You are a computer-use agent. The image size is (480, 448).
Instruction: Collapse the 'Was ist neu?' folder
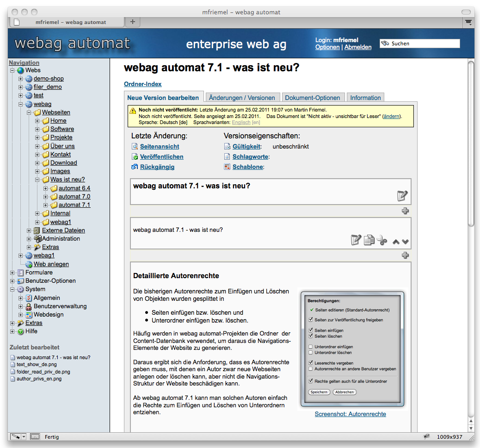pyautogui.click(x=37, y=180)
